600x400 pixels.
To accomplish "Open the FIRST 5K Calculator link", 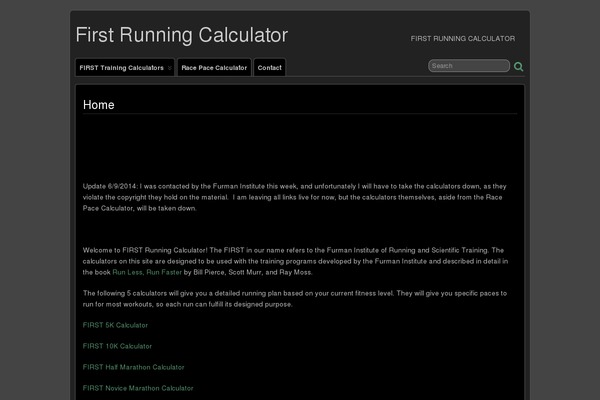I will coord(115,325).
